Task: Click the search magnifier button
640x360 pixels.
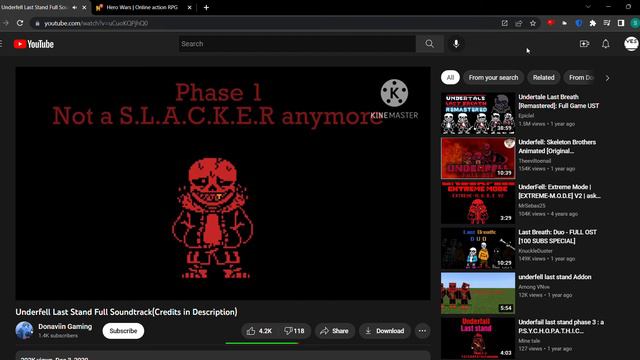Action: (429, 44)
